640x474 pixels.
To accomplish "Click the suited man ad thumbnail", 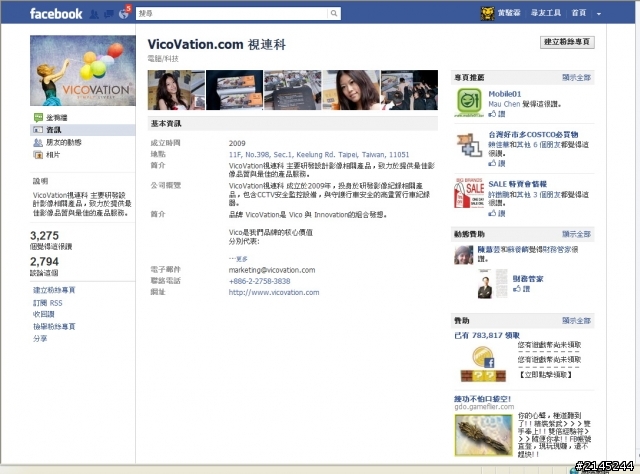I will 485,285.
